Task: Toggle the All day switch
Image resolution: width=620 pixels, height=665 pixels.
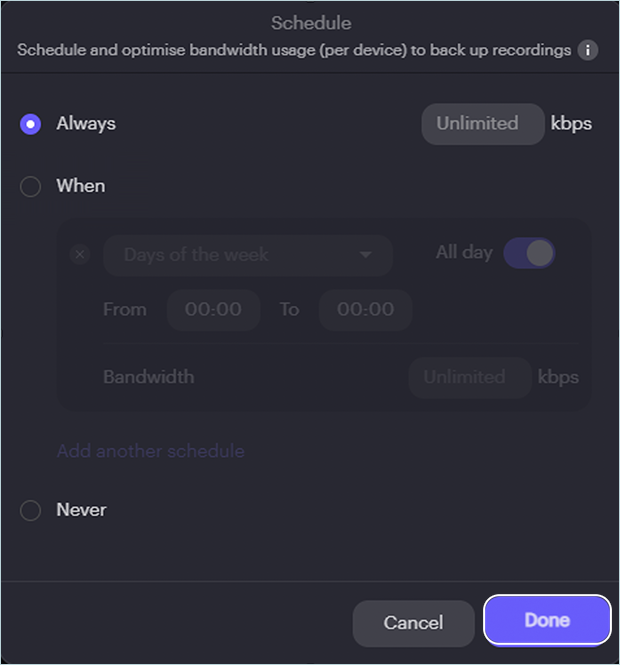Action: [x=528, y=253]
